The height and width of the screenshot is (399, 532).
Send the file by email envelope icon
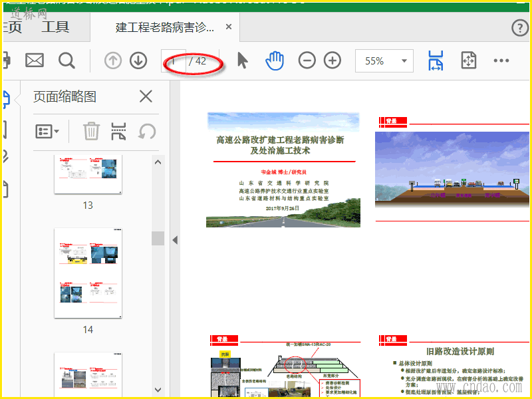pos(35,61)
